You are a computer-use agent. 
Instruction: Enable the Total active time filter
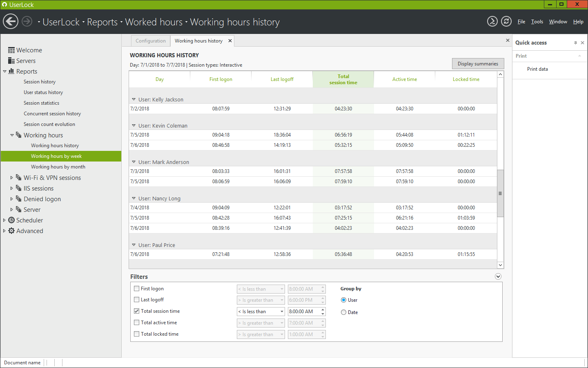[x=137, y=323]
